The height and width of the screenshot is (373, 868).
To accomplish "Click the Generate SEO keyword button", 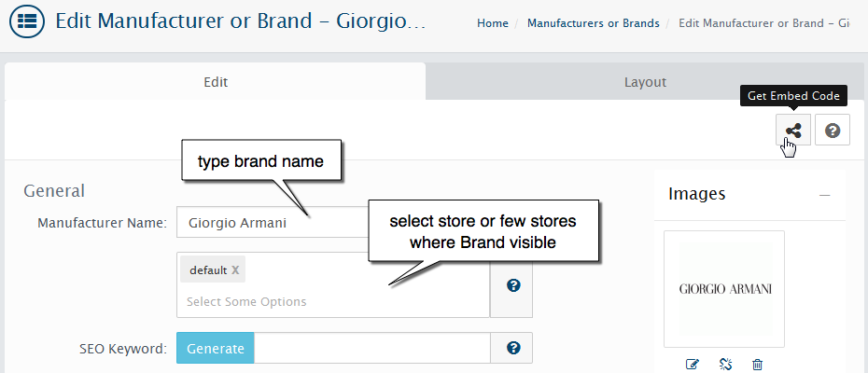I will click(216, 348).
